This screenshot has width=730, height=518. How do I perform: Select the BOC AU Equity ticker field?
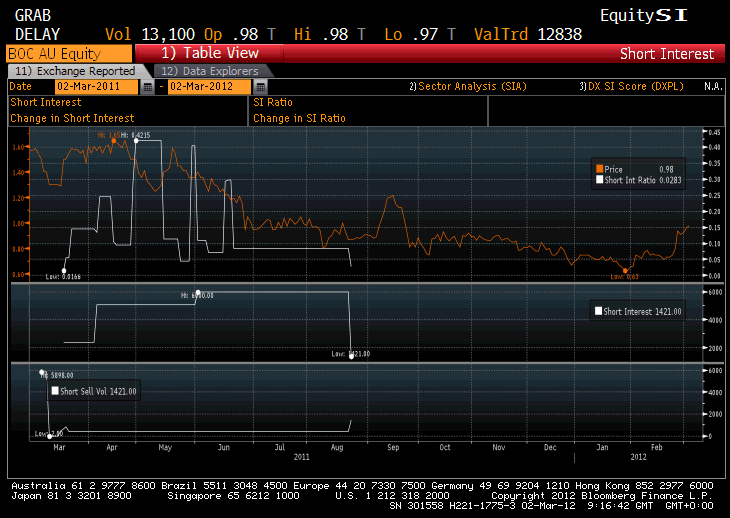tap(69, 54)
